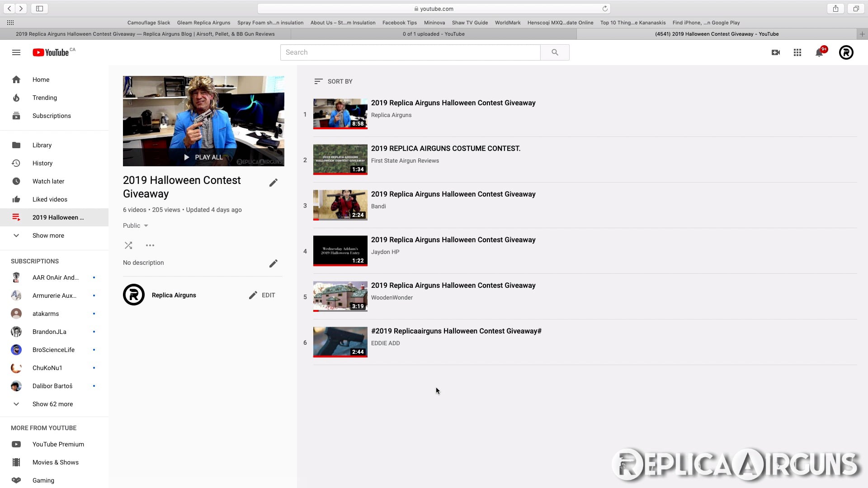Open the Replica Airguns channel logo avatar

pos(134,295)
